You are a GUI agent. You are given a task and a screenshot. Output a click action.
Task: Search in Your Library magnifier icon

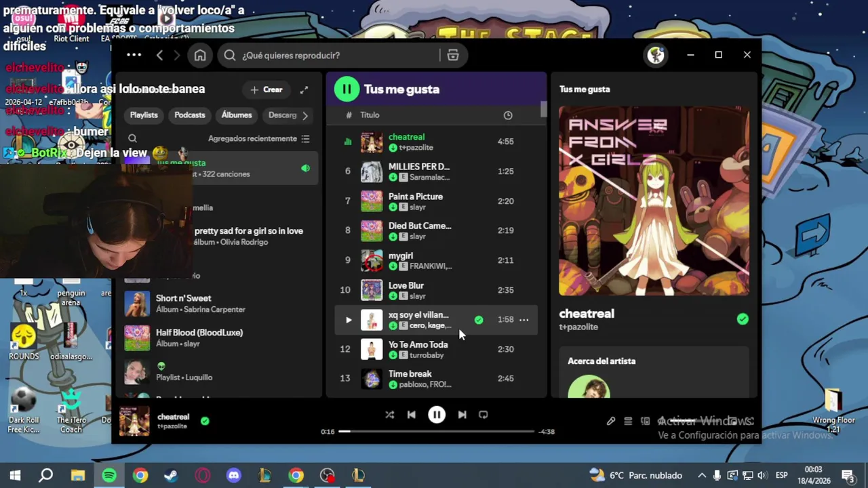click(x=132, y=138)
